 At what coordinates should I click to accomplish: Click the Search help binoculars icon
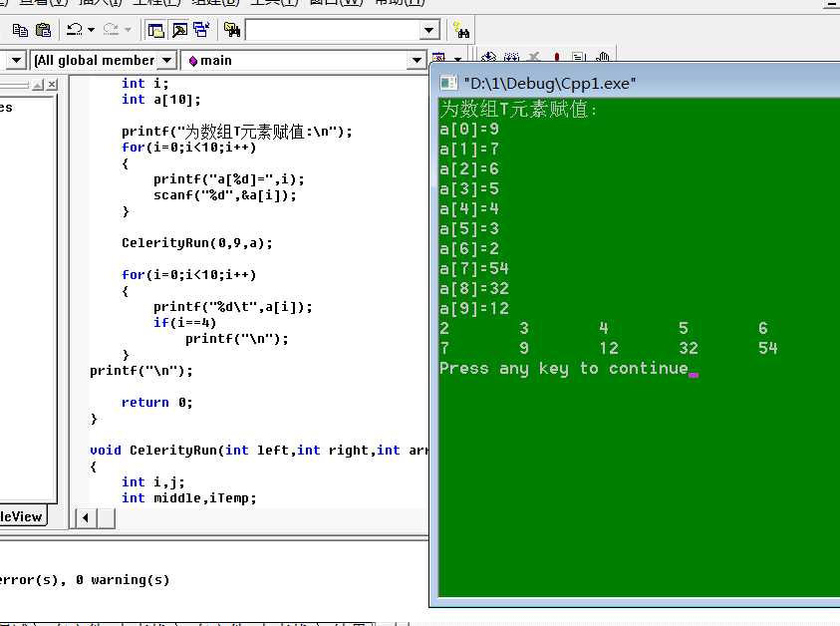461,30
